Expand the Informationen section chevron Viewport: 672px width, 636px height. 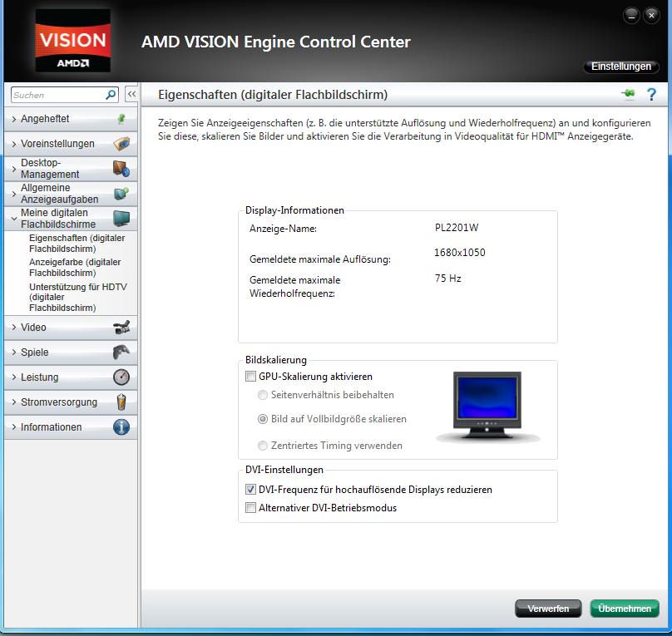[x=13, y=427]
